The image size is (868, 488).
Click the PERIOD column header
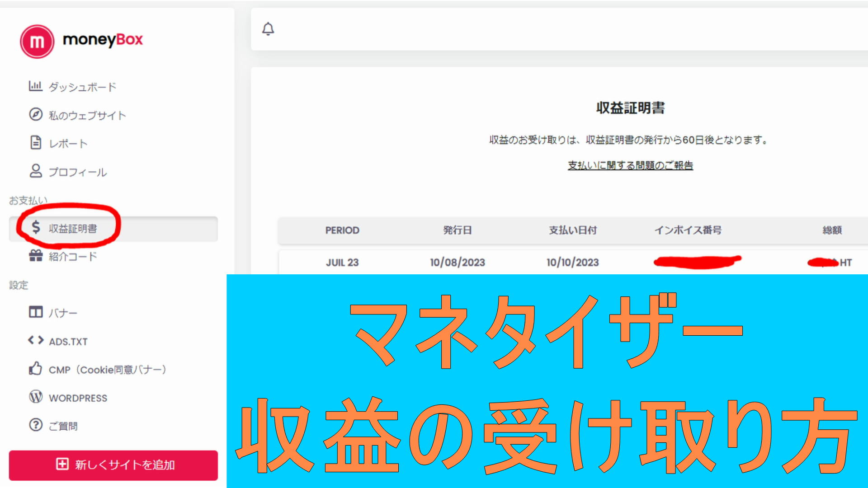coord(342,230)
